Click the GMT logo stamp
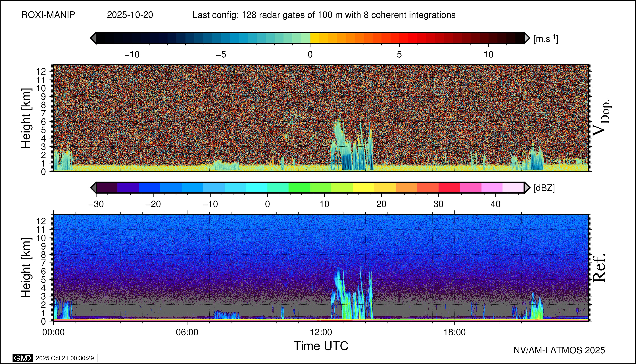The width and height of the screenshot is (636, 364). click(x=23, y=358)
